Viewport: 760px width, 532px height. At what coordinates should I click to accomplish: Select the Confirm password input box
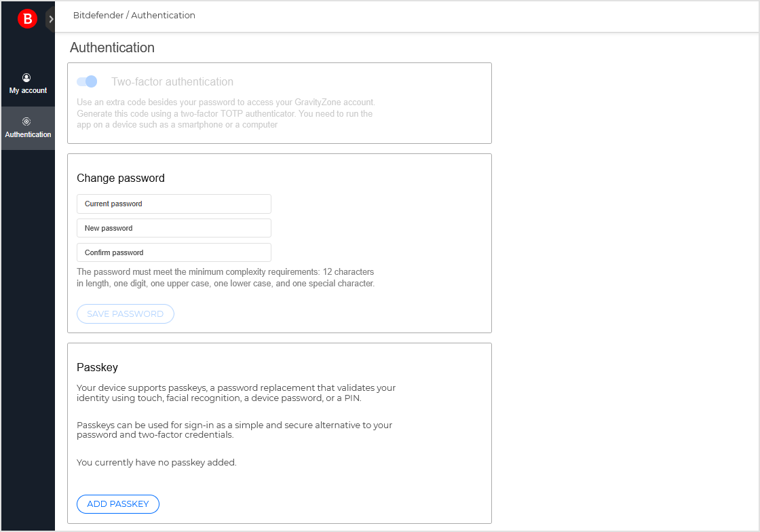click(x=174, y=252)
